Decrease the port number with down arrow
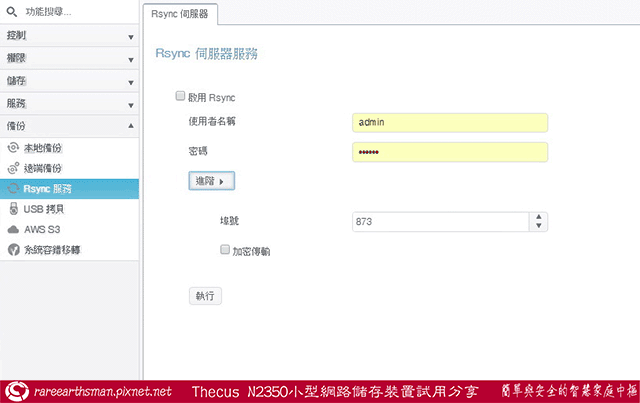Screen dimensions: 640x403 (539, 226)
